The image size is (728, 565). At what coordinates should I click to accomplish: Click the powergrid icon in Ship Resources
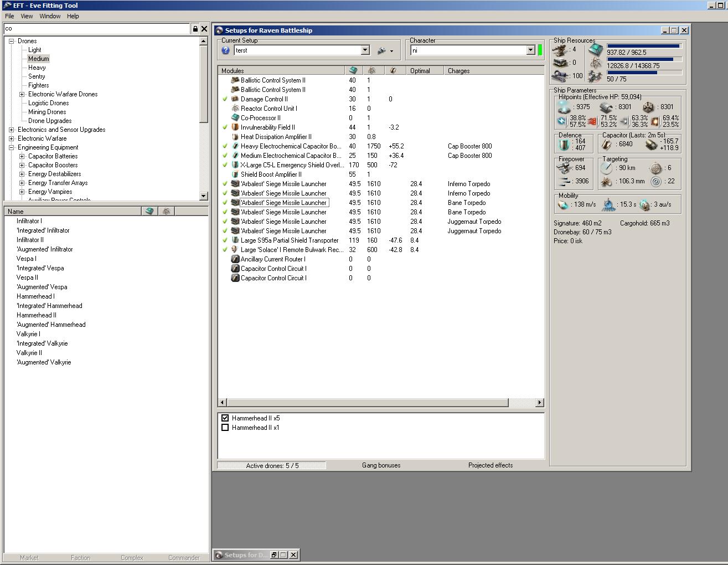(596, 63)
